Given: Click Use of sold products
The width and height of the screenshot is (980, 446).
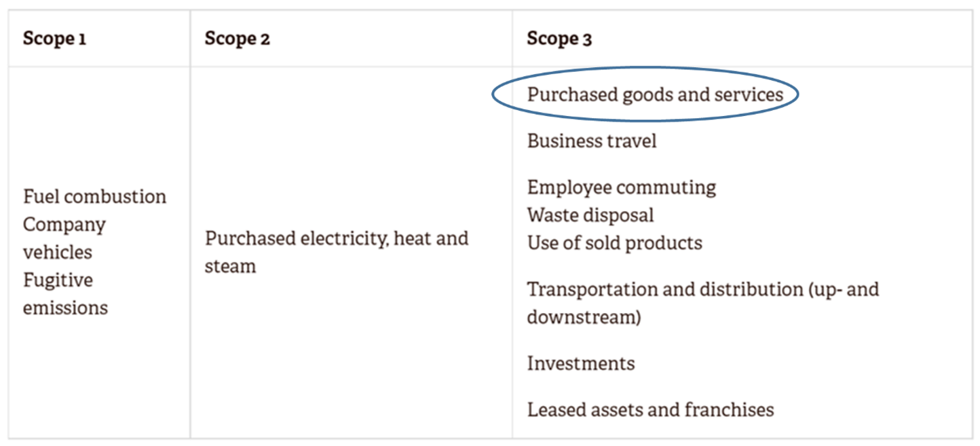Looking at the screenshot, I should click(614, 243).
